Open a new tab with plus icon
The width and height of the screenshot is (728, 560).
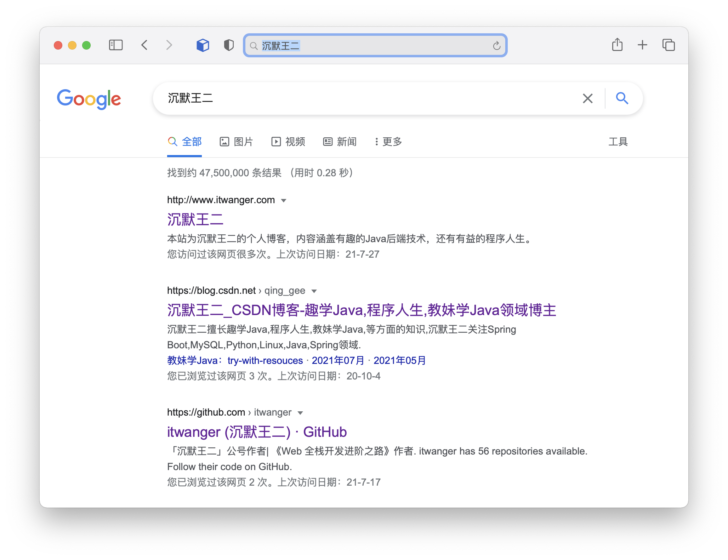[642, 45]
